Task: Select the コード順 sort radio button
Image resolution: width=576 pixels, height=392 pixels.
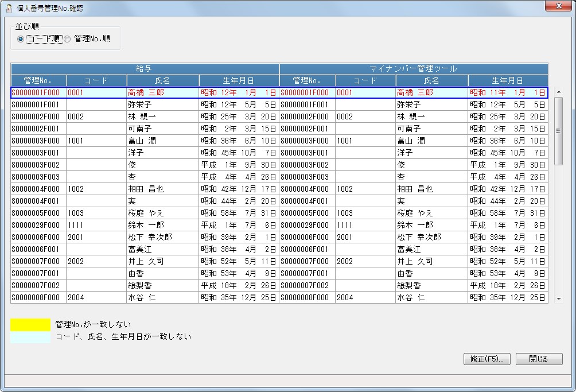Action: (21, 39)
